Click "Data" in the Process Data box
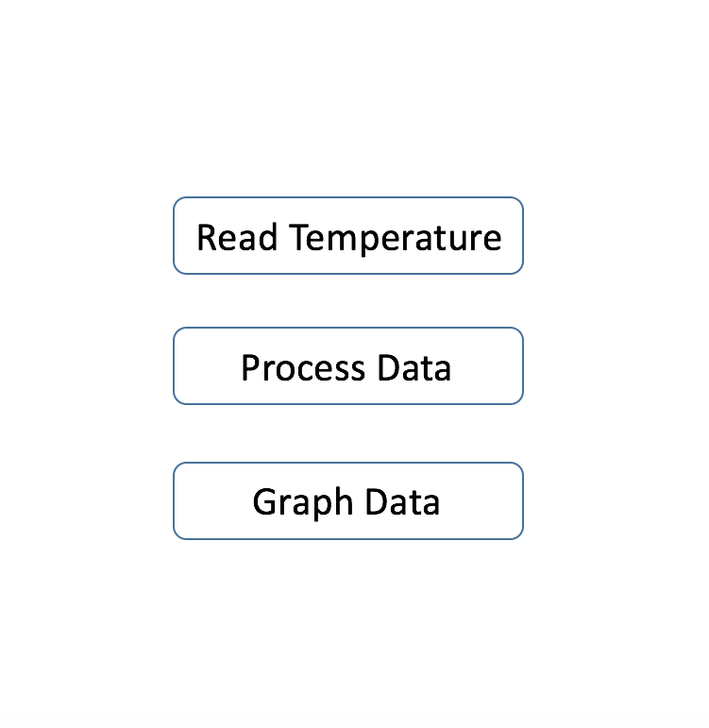 click(414, 367)
